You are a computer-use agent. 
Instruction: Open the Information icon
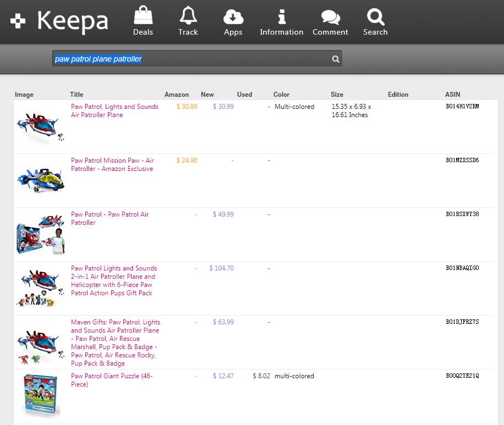(x=282, y=16)
